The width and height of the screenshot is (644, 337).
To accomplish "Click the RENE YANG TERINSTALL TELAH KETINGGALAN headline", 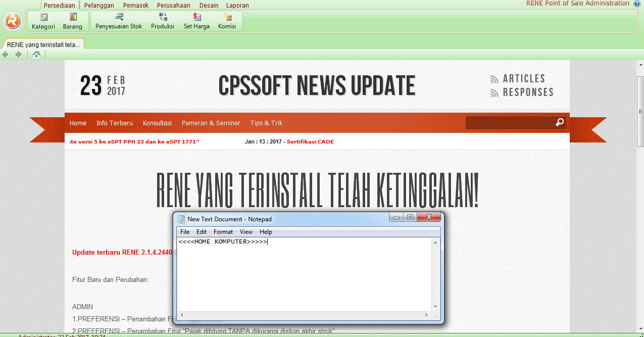I will point(317,190).
